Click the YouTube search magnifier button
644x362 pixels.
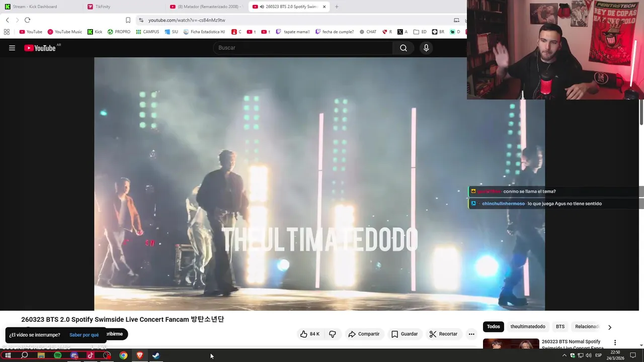click(403, 48)
